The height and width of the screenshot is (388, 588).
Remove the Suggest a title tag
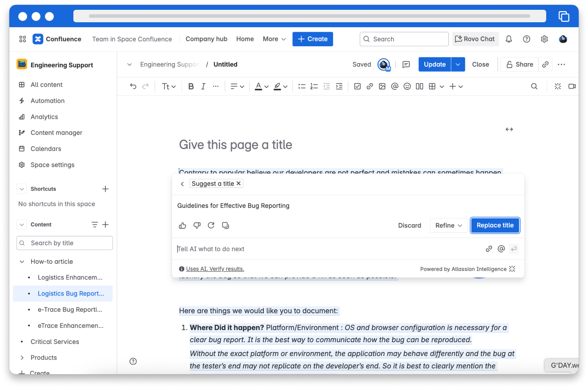pyautogui.click(x=238, y=184)
